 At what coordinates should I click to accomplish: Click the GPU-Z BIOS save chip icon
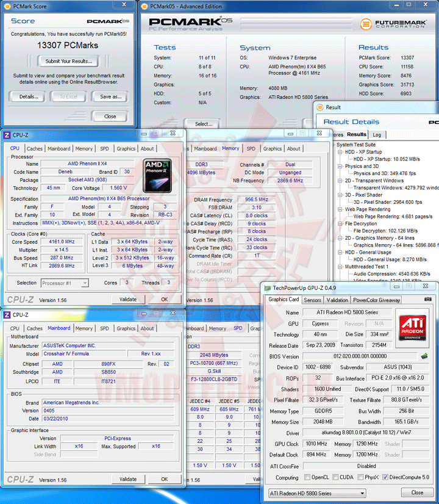pyautogui.click(x=424, y=356)
